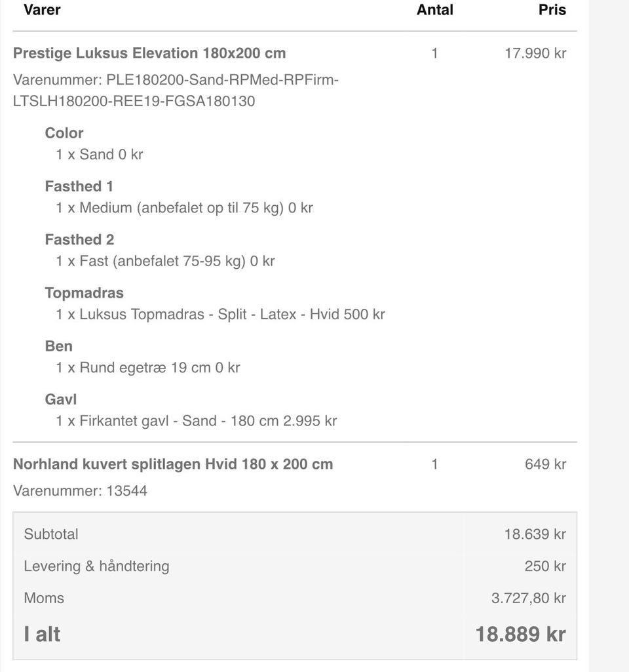Select the '1 x Sand 0 kr' line
The width and height of the screenshot is (629, 672).
click(x=100, y=155)
